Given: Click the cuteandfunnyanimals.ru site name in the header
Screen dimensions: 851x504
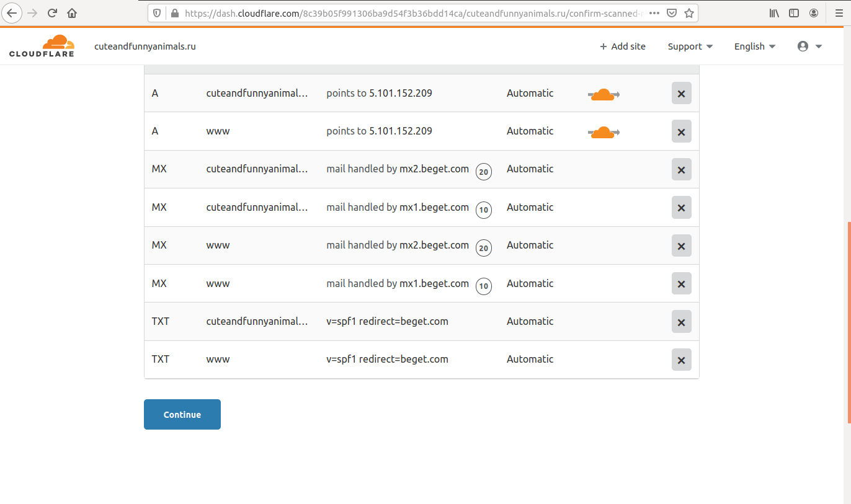Looking at the screenshot, I should 145,46.
